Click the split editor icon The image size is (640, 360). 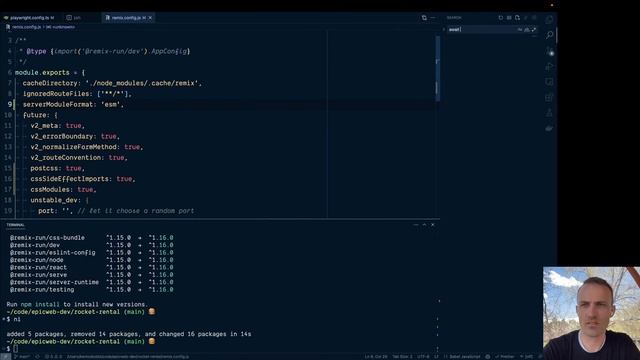424,18
